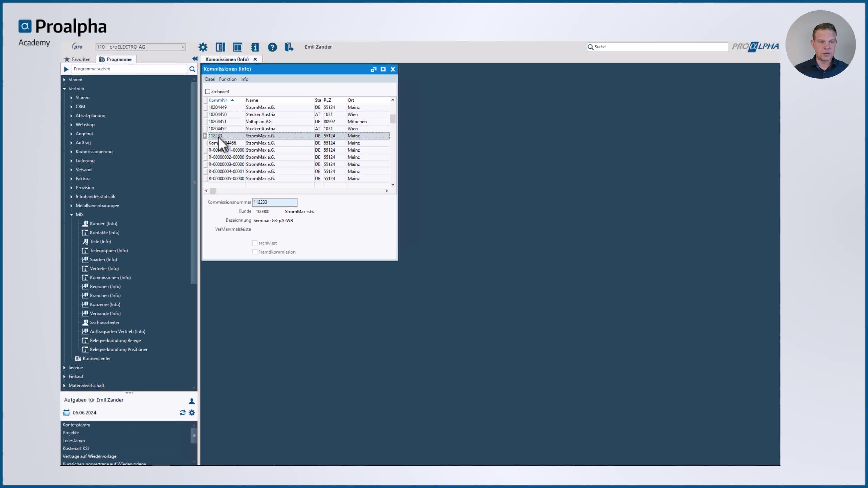Collapse the sidebar with double arrow icon

(x=195, y=59)
